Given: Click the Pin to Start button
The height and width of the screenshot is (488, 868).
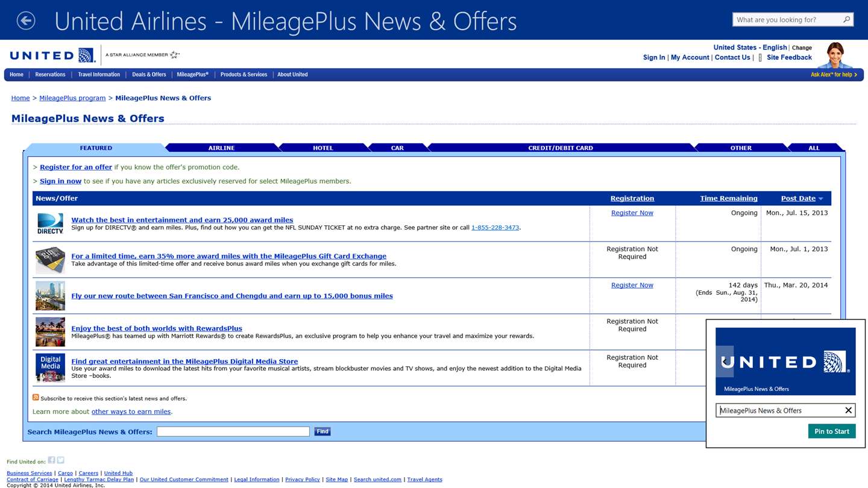Looking at the screenshot, I should click(x=832, y=431).
